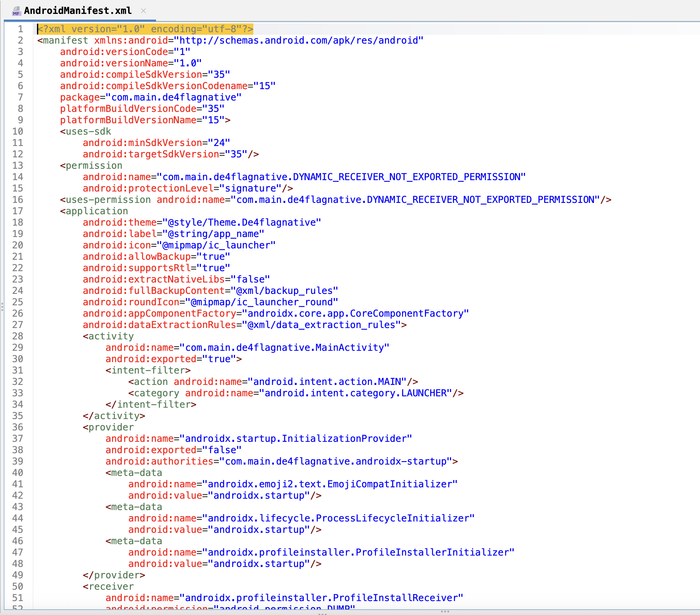This screenshot has width=700, height=615.
Task: Click the highlighted xml declaration line
Action: pos(146,29)
